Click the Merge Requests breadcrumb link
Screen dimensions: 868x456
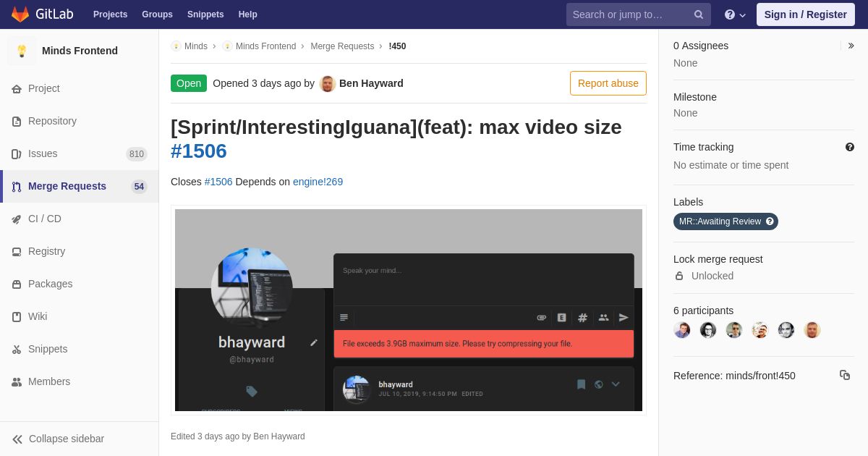[x=342, y=46]
